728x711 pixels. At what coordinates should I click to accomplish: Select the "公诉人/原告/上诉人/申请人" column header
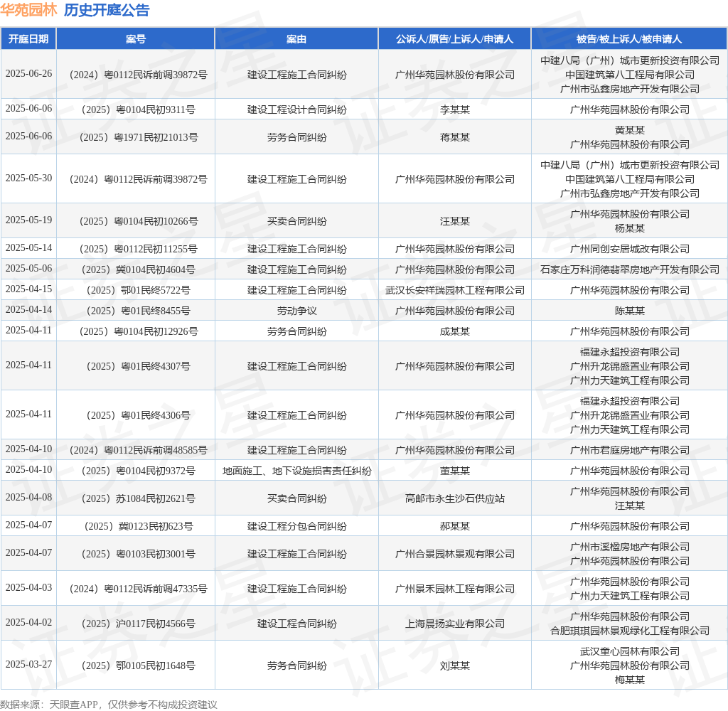click(454, 39)
